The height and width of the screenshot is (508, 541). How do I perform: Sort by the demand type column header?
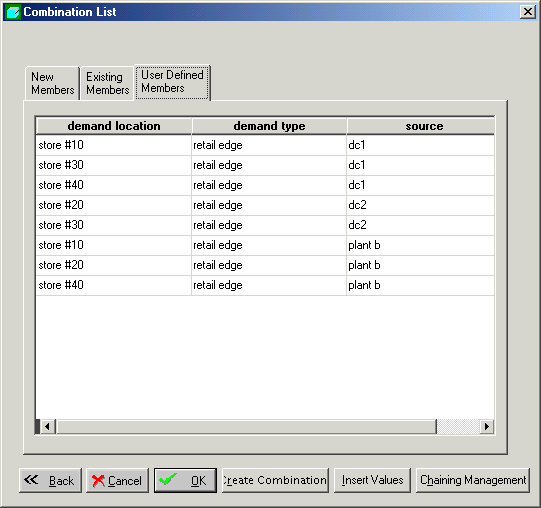pos(269,126)
